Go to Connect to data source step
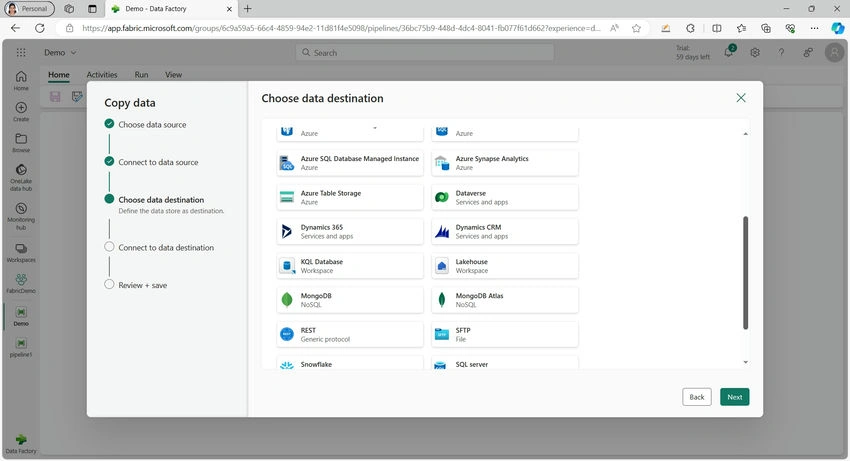The width and height of the screenshot is (850, 461). coord(151,162)
